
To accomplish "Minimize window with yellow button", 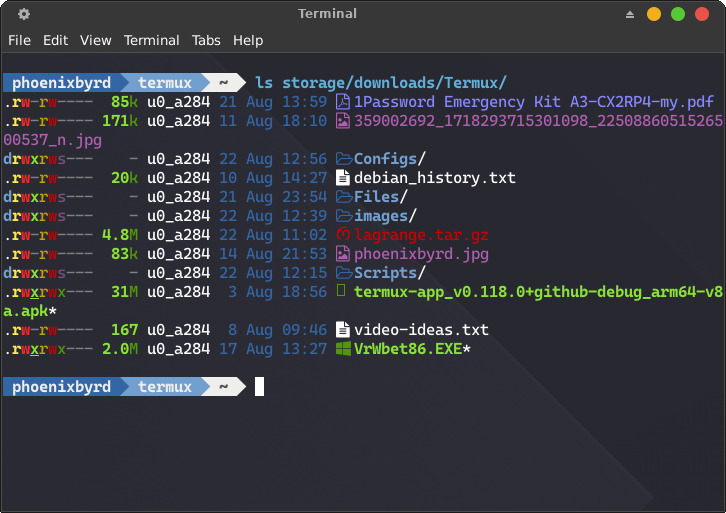I will 654,14.
